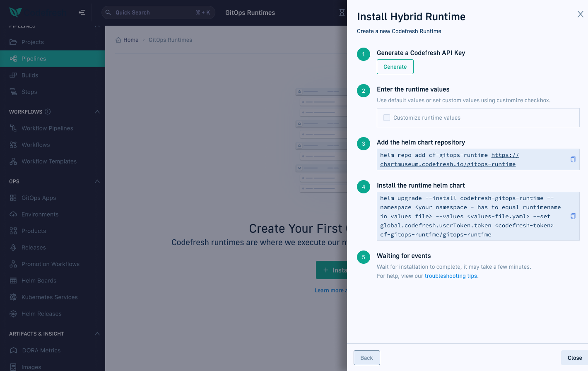The width and height of the screenshot is (588, 371).
Task: Collapse the sidebar with the menu toggle icon
Action: [82, 12]
